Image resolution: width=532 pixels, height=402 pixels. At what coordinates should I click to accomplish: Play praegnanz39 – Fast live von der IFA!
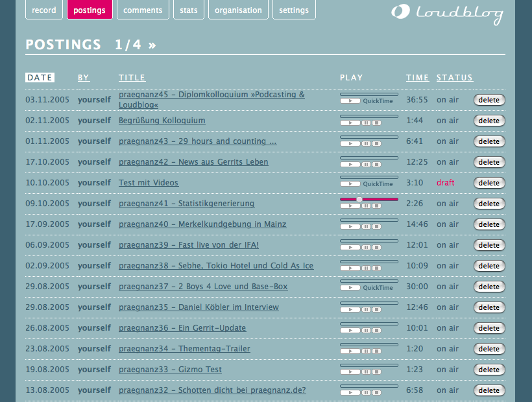pos(350,248)
